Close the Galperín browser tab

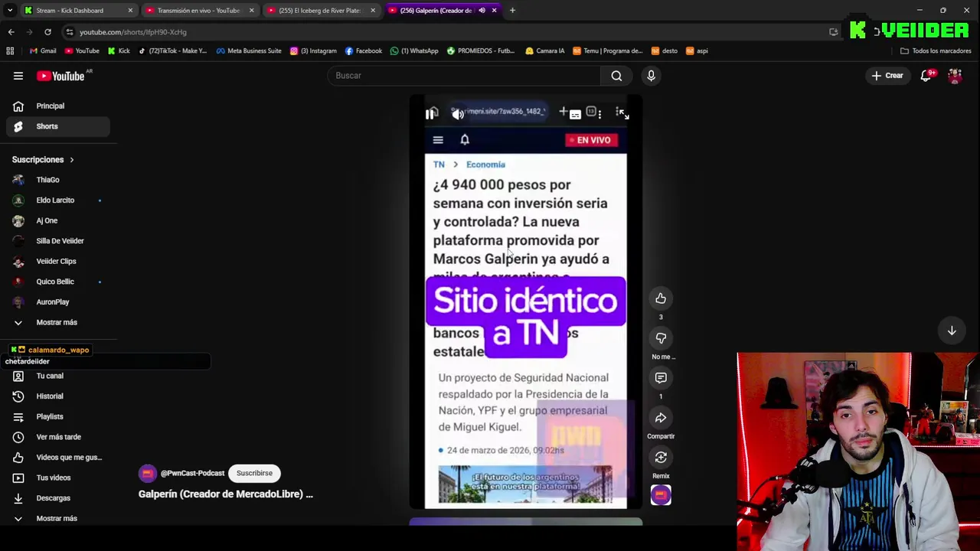[494, 11]
